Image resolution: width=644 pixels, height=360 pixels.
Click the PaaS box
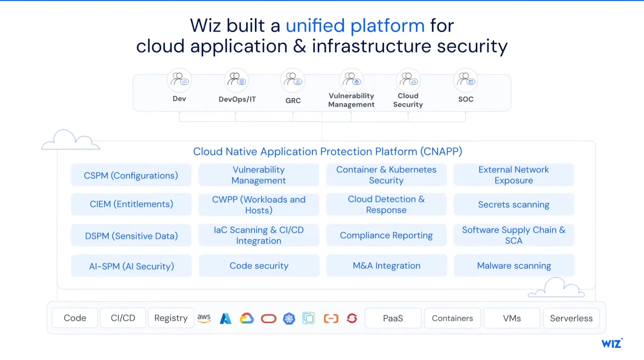pos(393,318)
